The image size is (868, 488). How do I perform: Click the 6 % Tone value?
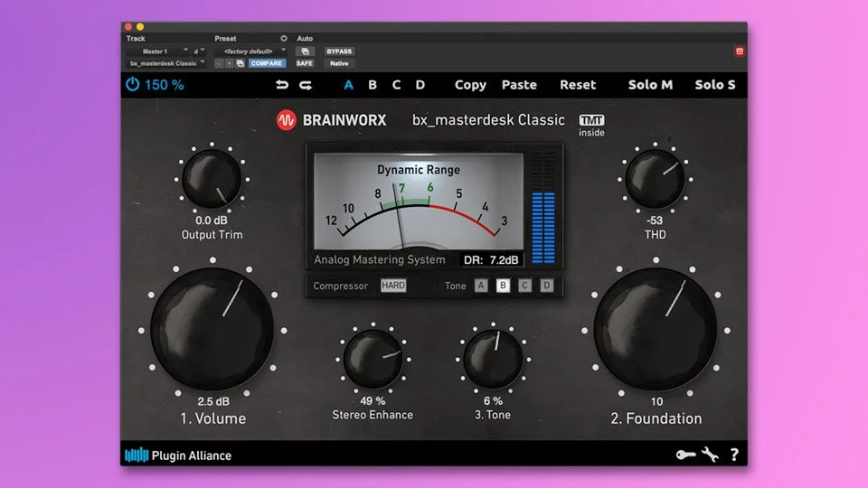(x=493, y=400)
